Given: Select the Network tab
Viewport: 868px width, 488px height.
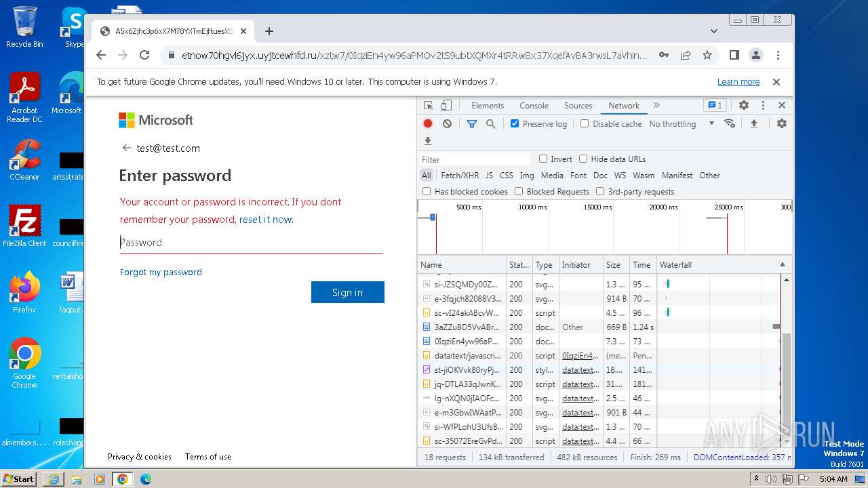Looking at the screenshot, I should pos(624,106).
